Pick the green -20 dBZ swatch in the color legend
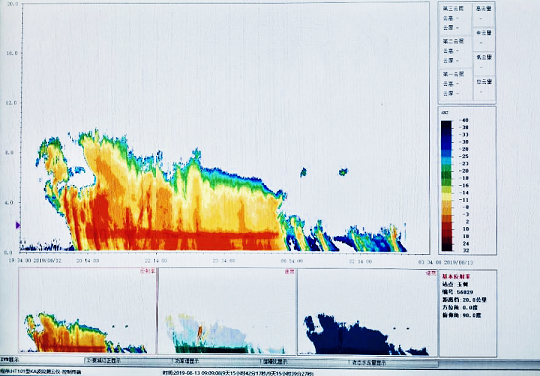This screenshot has height=376, width=540. [x=447, y=171]
